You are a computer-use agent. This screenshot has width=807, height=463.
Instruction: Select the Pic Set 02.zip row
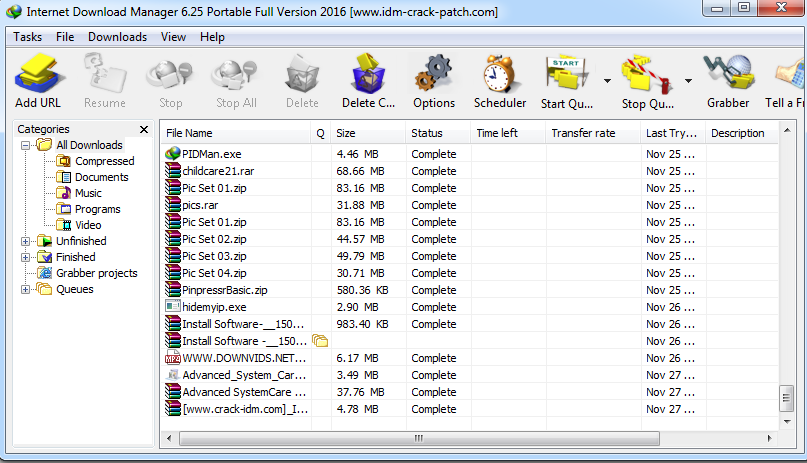click(471, 239)
